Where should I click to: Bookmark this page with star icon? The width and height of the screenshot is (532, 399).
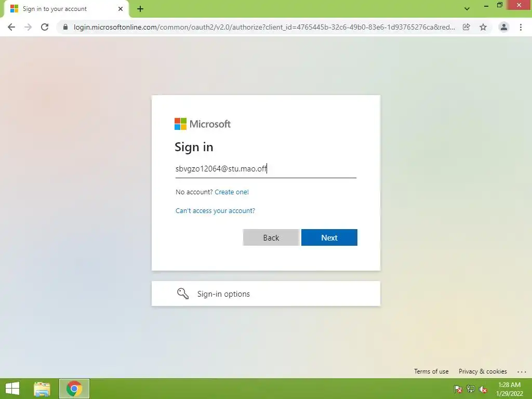point(483,27)
